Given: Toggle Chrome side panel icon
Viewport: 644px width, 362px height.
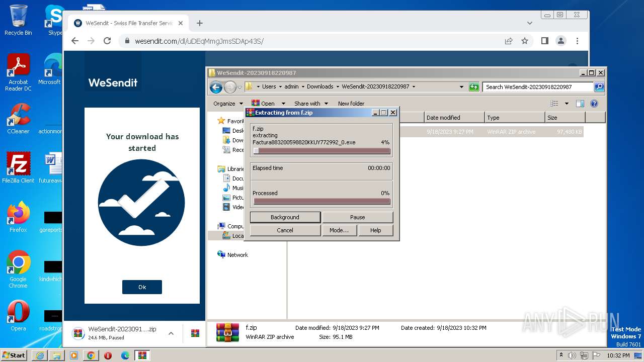Looking at the screenshot, I should point(545,41).
